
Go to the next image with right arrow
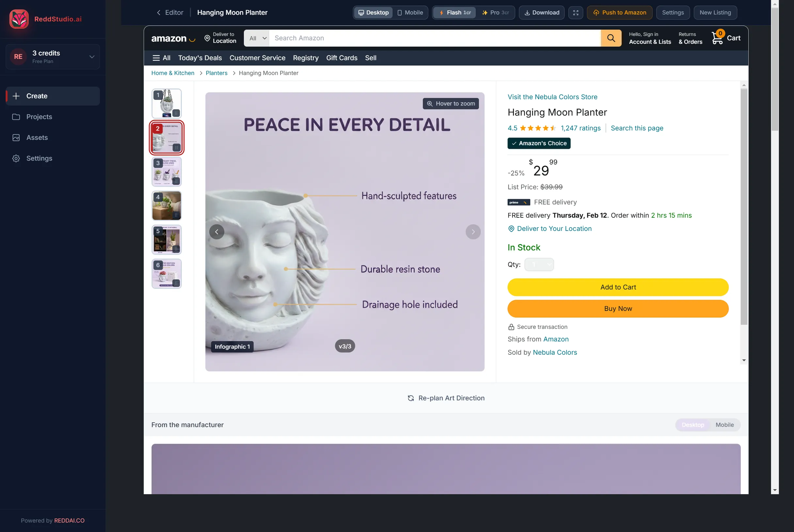[x=473, y=232]
